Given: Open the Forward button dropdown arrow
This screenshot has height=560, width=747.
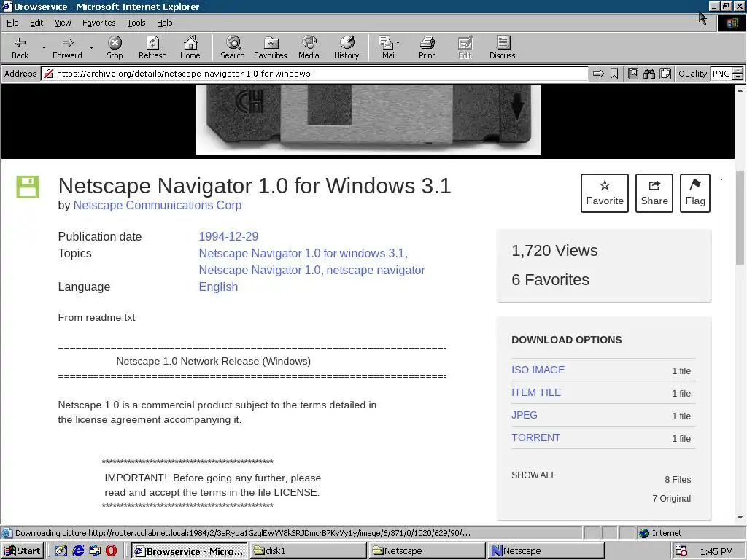Looking at the screenshot, I should pos(91,47).
